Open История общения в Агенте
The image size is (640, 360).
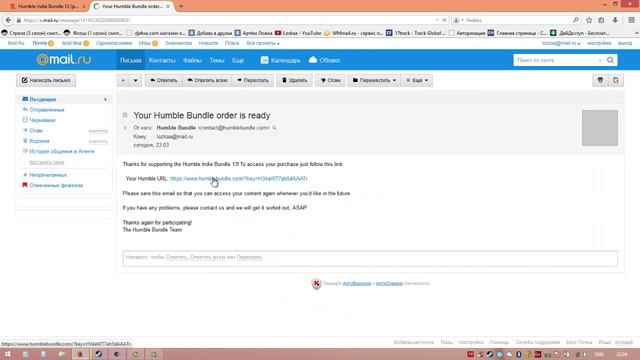coord(61,151)
